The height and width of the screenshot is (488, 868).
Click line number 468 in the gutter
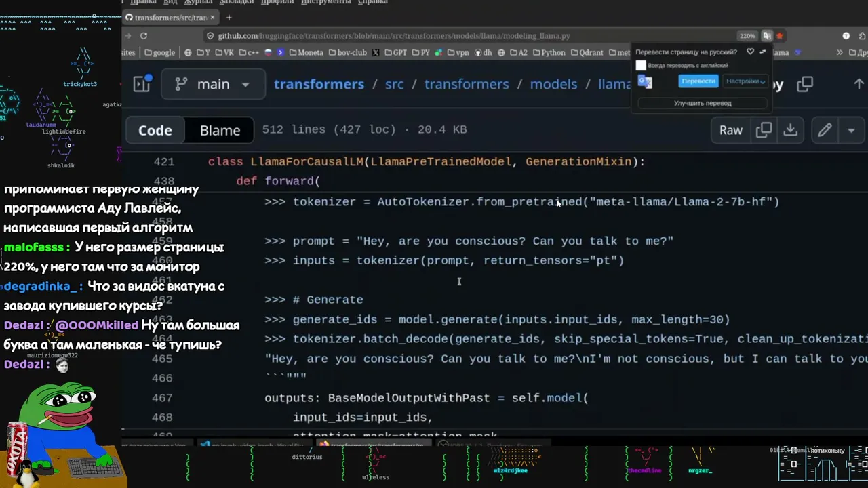pos(162,418)
